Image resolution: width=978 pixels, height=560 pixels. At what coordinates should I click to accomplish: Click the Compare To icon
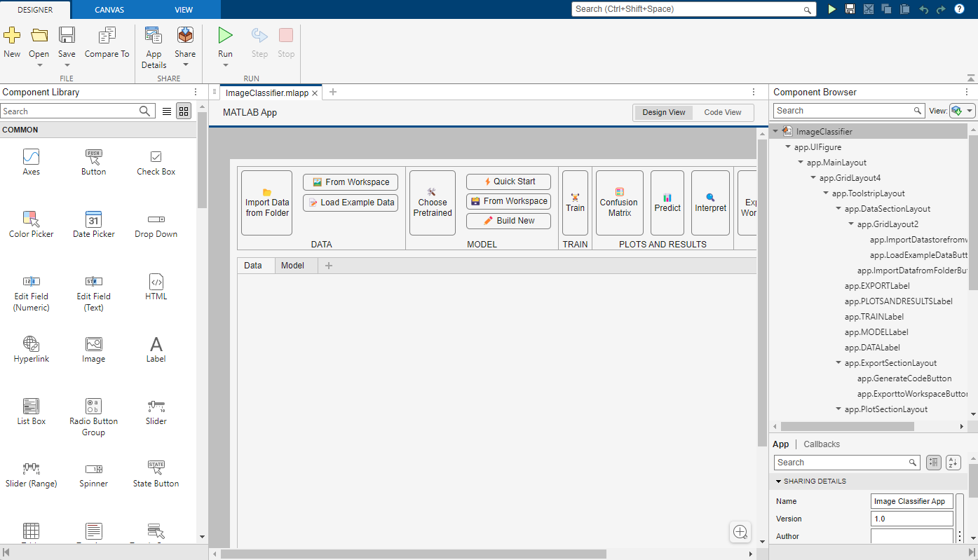coord(107,36)
